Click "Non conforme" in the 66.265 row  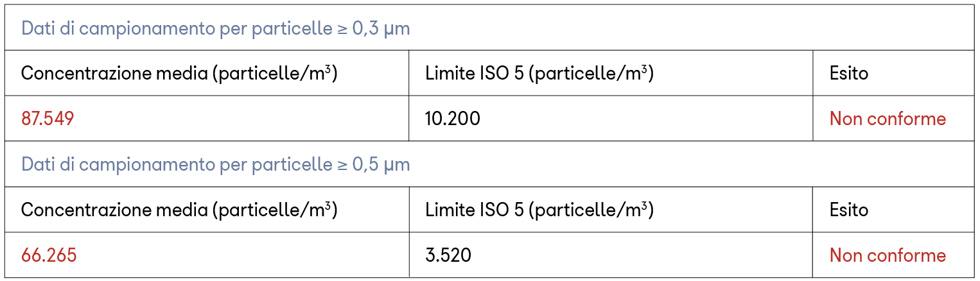pos(888,256)
